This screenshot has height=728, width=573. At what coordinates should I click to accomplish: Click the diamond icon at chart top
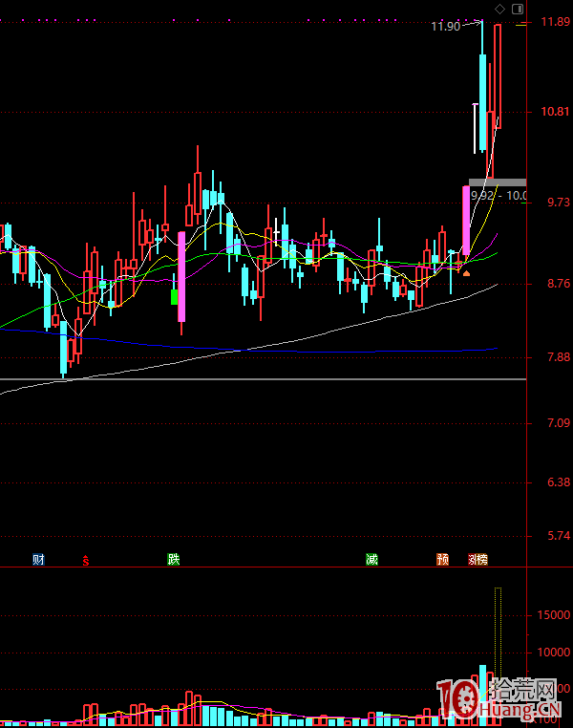pyautogui.click(x=500, y=9)
